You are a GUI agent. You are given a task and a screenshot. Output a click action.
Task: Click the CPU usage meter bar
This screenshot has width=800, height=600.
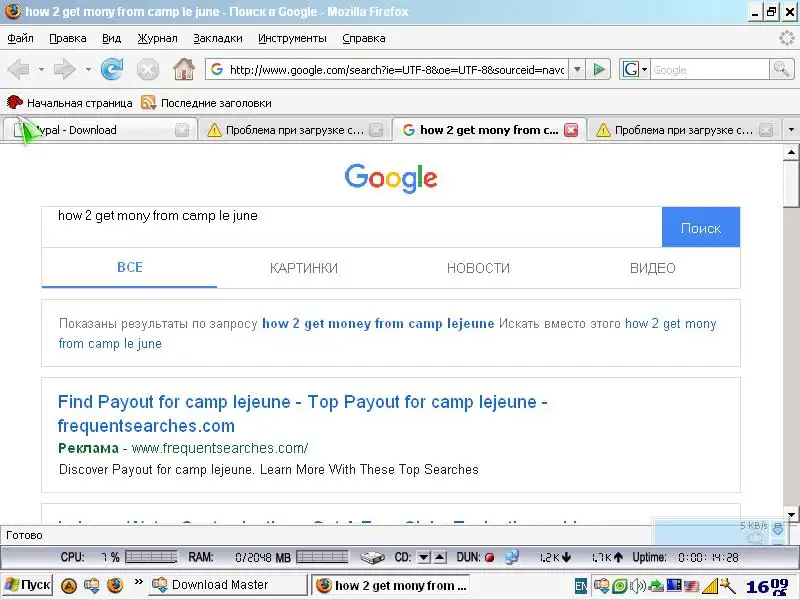151,557
